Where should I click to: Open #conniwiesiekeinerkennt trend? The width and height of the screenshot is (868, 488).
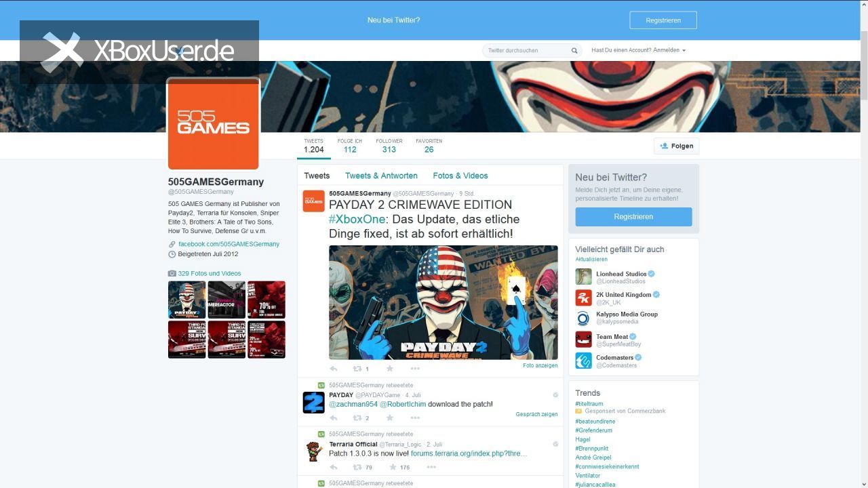(608, 466)
